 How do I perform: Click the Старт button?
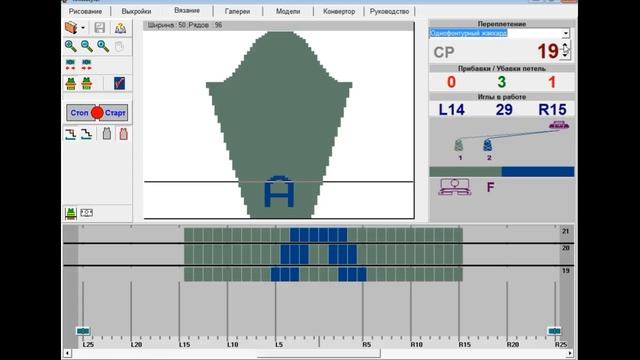(x=115, y=113)
